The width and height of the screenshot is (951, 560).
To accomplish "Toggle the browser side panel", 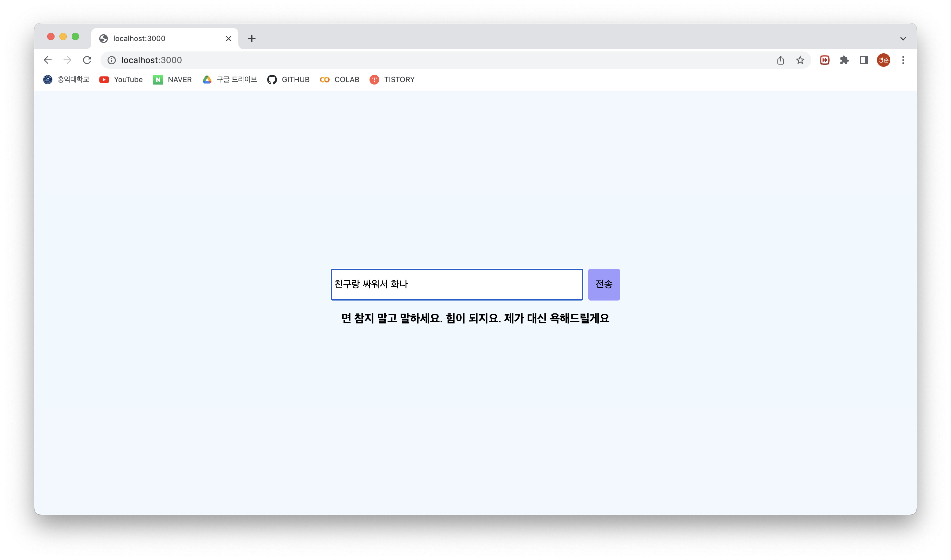I will click(864, 60).
